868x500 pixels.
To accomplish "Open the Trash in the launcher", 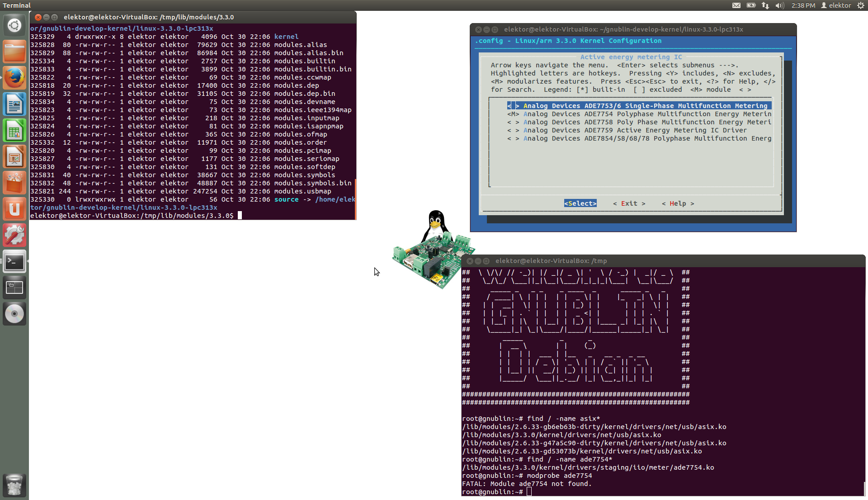I will click(14, 486).
